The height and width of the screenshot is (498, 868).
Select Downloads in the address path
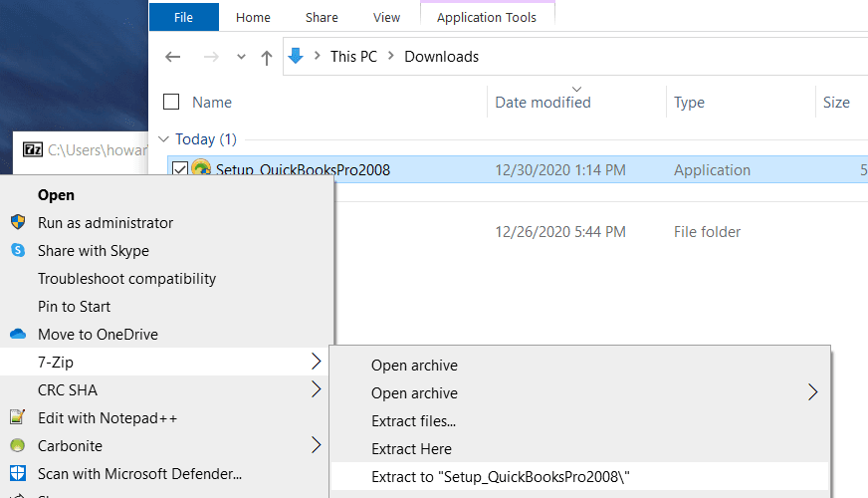441,57
